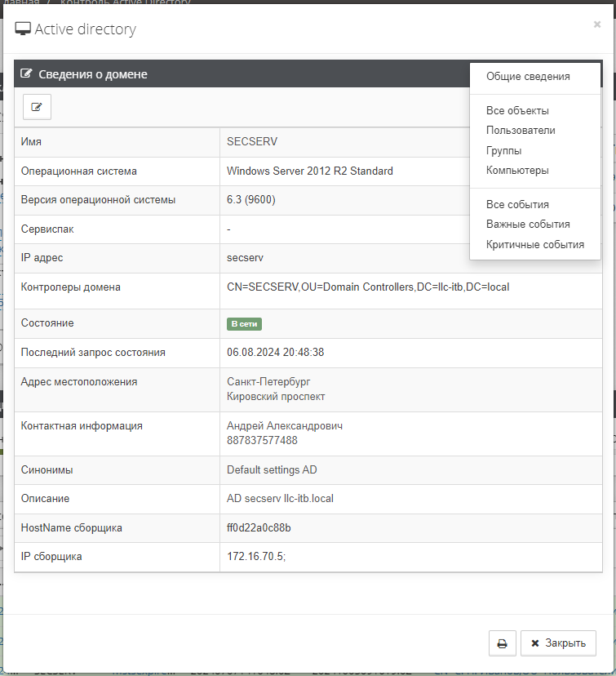Click the edit icon in Сведения о домене header
The width and height of the screenshot is (616, 676).
point(26,74)
